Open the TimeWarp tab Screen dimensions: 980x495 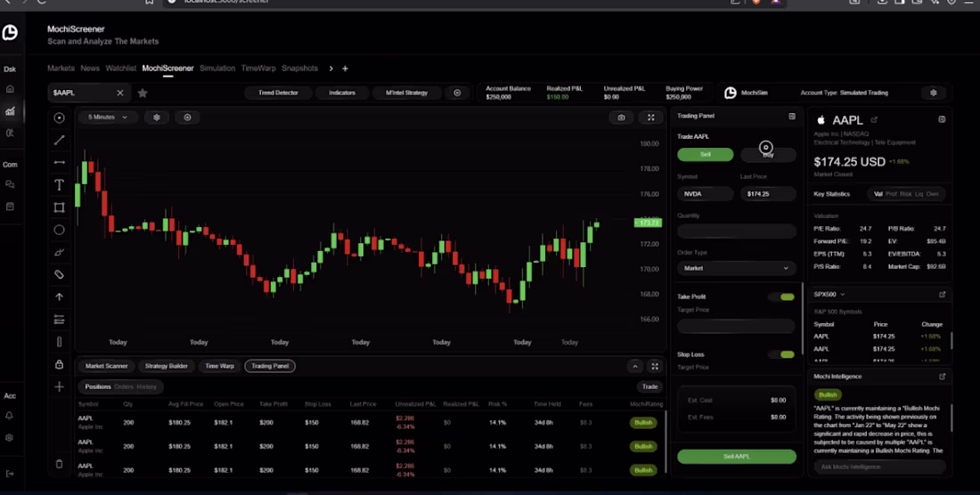click(258, 69)
